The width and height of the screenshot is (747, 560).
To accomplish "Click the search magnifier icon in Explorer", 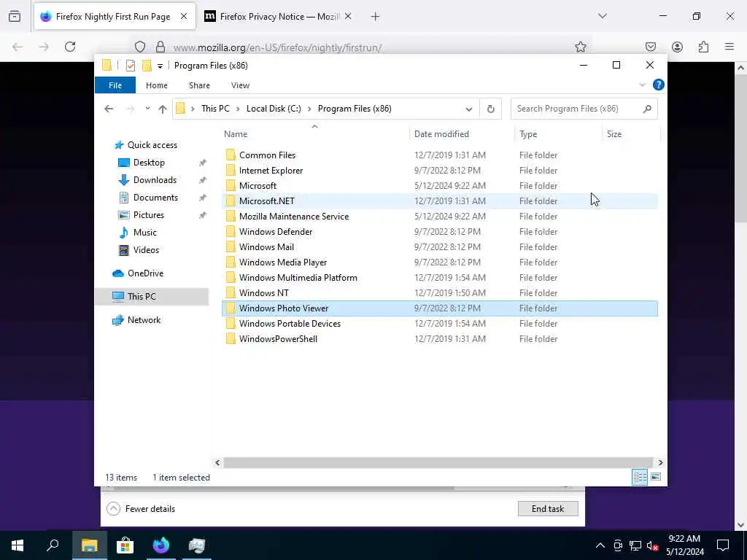I will click(647, 109).
